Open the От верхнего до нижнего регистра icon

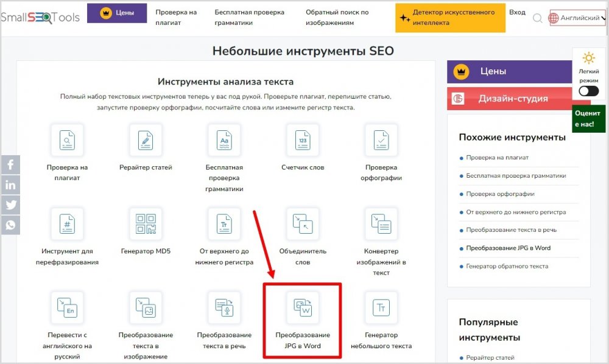click(224, 224)
